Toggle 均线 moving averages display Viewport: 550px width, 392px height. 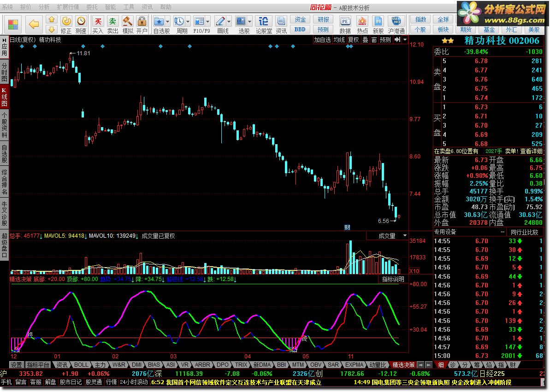[x=339, y=40]
